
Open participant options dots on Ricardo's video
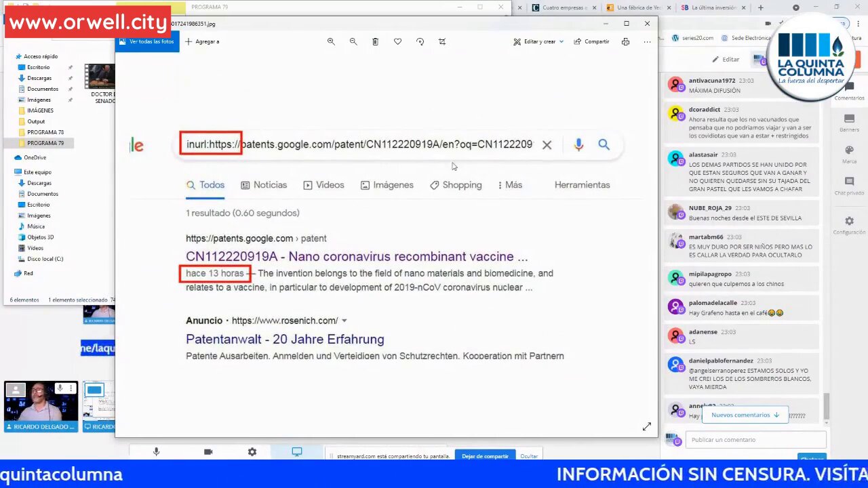tap(71, 388)
